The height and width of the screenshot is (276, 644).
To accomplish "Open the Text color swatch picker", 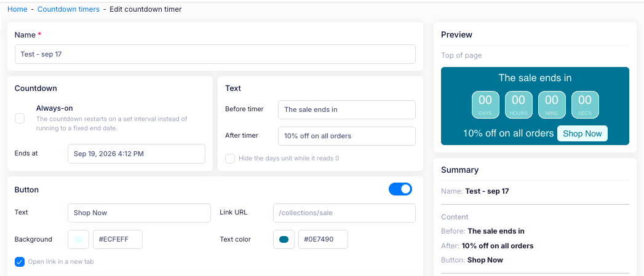I will coord(284,240).
